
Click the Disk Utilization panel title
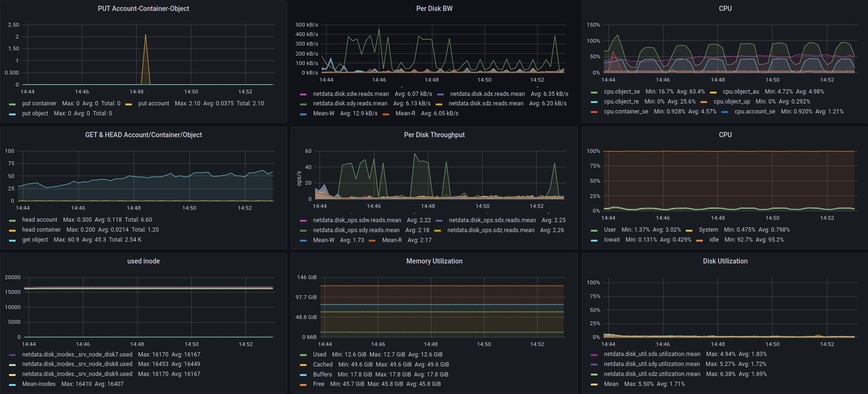point(725,261)
